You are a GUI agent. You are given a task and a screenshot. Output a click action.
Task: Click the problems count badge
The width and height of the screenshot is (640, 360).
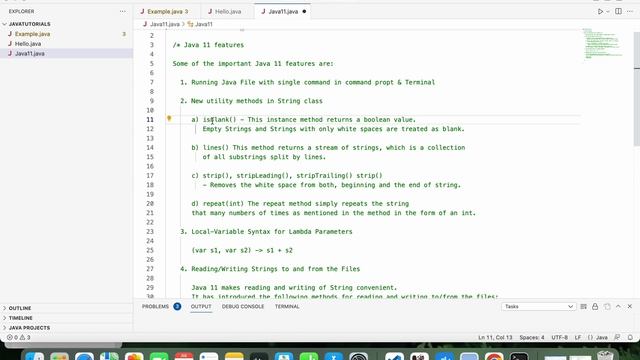pos(177,307)
